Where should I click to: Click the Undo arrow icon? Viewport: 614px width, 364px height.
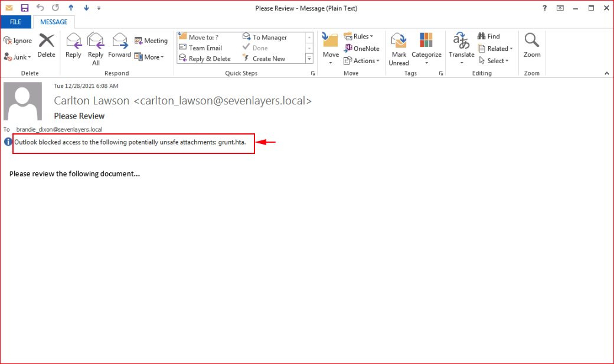tap(40, 8)
